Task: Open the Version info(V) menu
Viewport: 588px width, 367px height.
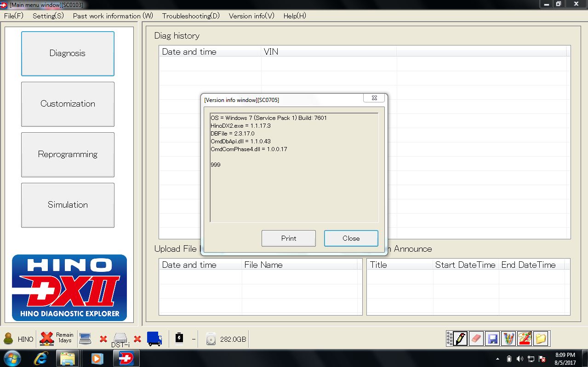Action: 251,16
